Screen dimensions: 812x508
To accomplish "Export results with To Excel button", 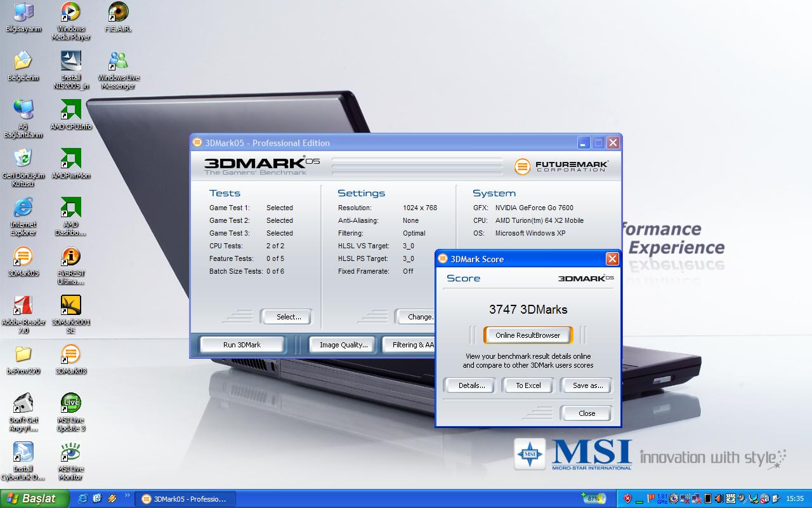I will coord(528,385).
